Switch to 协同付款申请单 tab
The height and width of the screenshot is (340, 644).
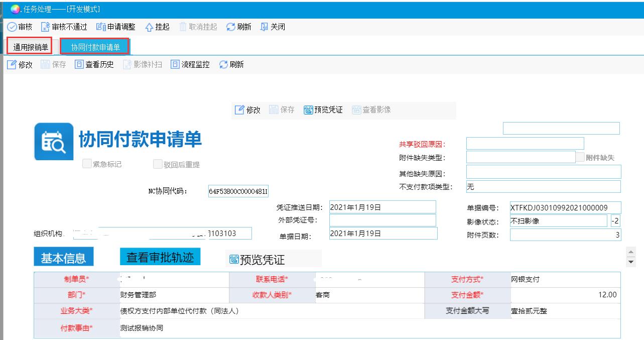click(95, 47)
